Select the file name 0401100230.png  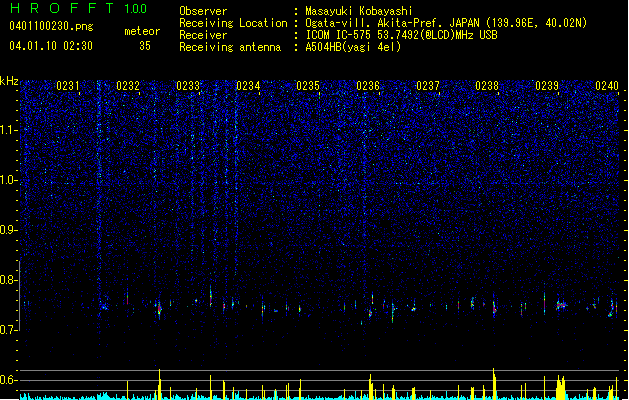pyautogui.click(x=51, y=26)
